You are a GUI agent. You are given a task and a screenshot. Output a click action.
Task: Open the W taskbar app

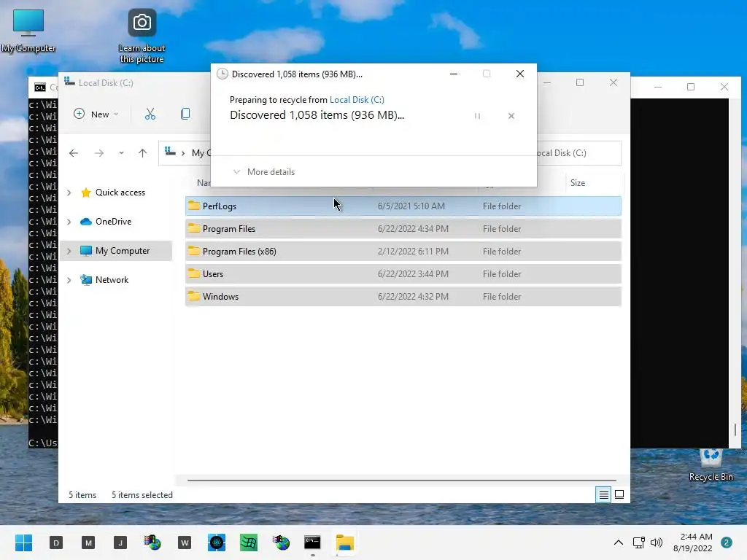pyautogui.click(x=185, y=542)
